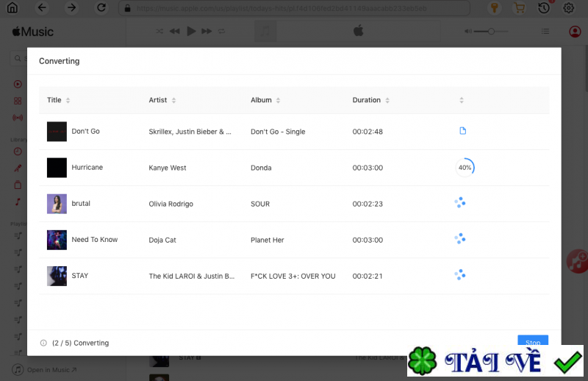Sort by the status column arrows
This screenshot has height=381, width=588.
(x=462, y=100)
